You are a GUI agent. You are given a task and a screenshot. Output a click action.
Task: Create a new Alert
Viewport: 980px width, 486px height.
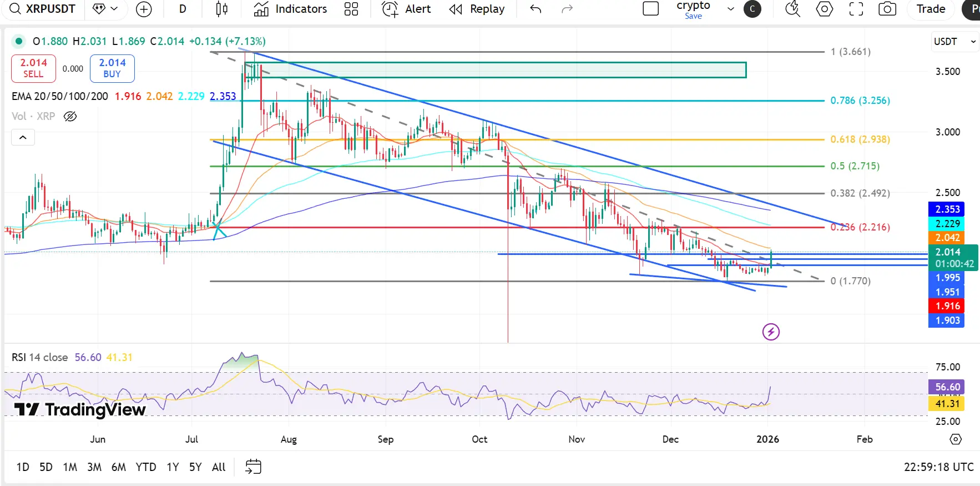[x=406, y=9]
